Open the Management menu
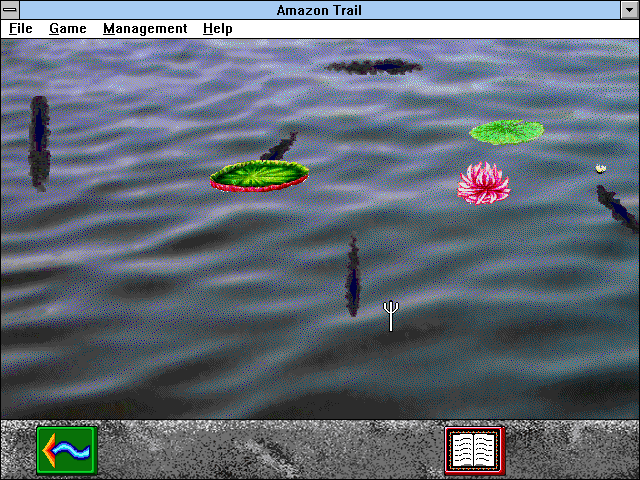This screenshot has height=480, width=640. coord(145,29)
